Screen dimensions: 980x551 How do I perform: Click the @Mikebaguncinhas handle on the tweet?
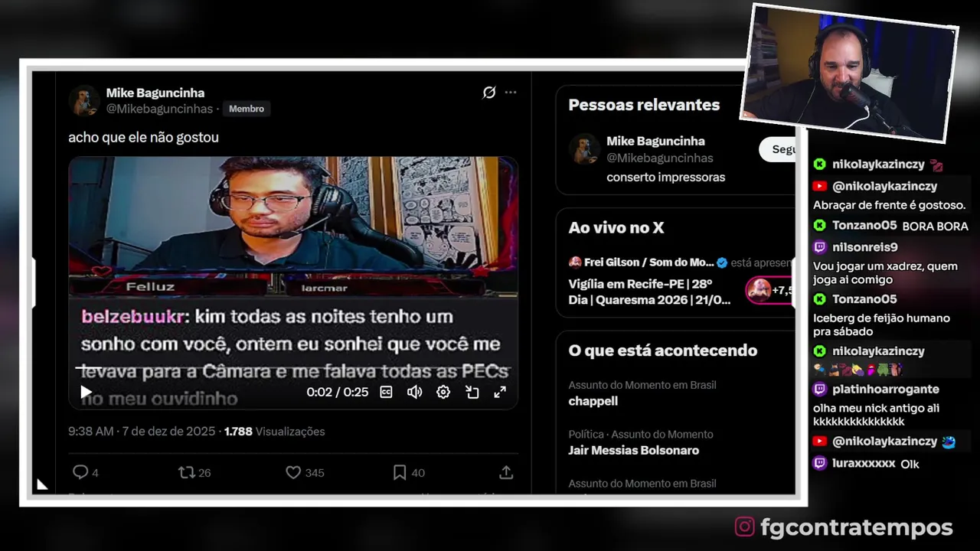[159, 109]
